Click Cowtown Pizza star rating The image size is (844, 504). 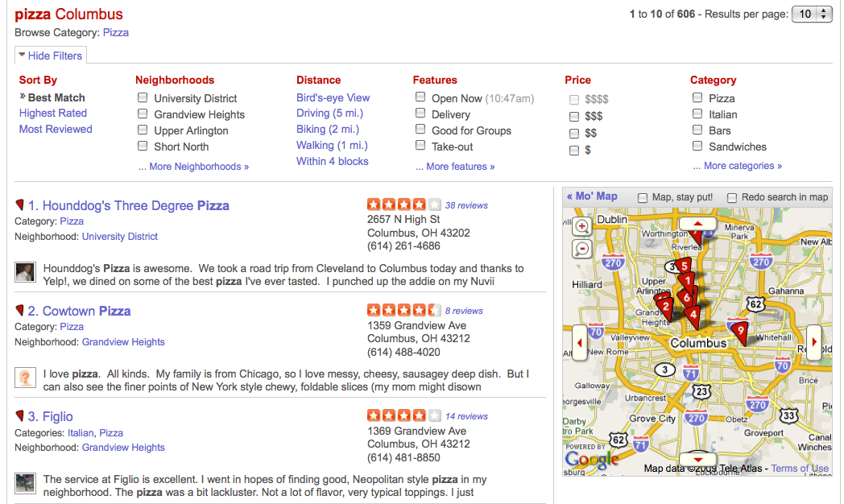pyautogui.click(x=403, y=310)
